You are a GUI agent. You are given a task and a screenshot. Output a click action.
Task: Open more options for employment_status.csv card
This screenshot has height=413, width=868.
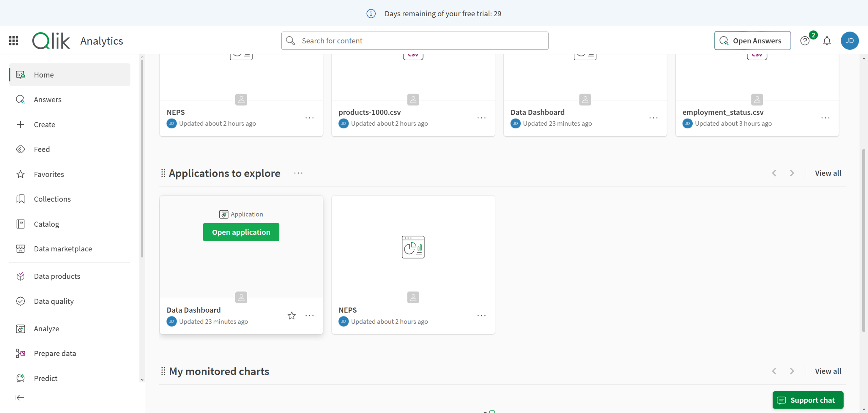click(x=825, y=118)
